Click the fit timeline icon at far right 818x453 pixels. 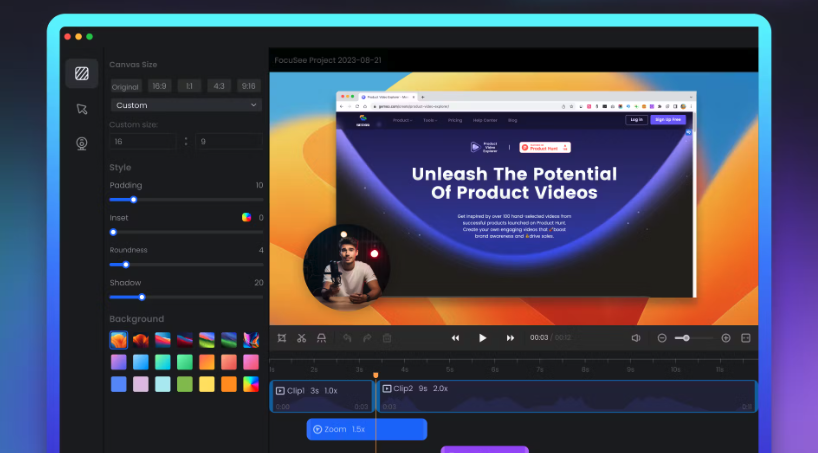point(746,338)
